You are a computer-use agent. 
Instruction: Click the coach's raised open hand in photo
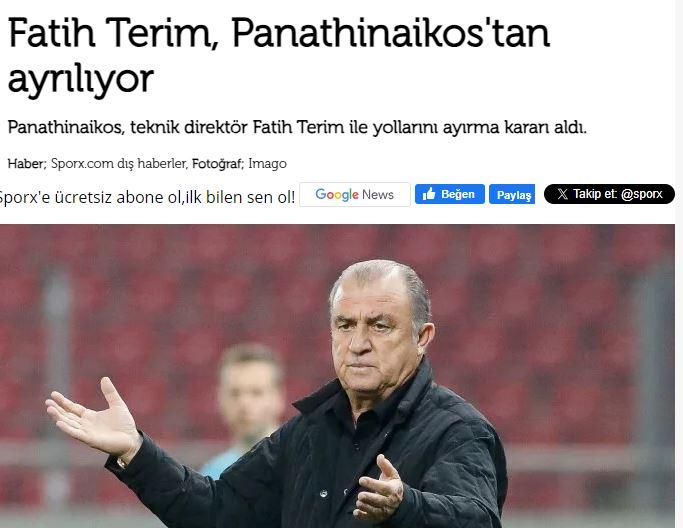(94, 415)
